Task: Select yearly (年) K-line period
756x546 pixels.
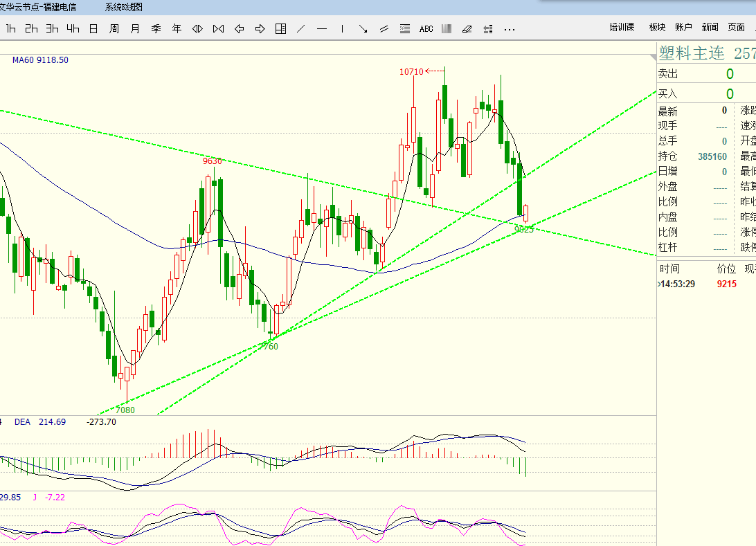Action: [x=177, y=29]
